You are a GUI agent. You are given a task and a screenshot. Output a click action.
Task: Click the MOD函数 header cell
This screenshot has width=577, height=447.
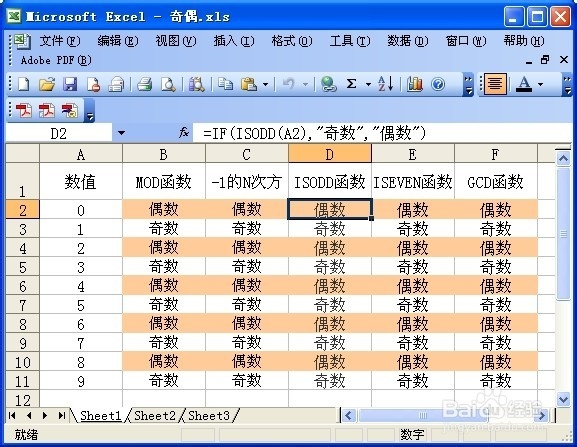pyautogui.click(x=164, y=181)
